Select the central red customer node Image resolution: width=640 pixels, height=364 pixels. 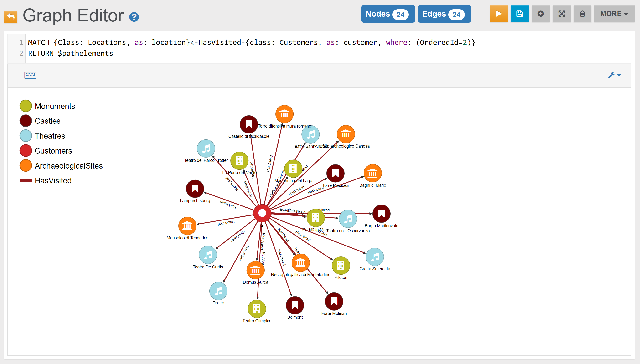pos(262,213)
